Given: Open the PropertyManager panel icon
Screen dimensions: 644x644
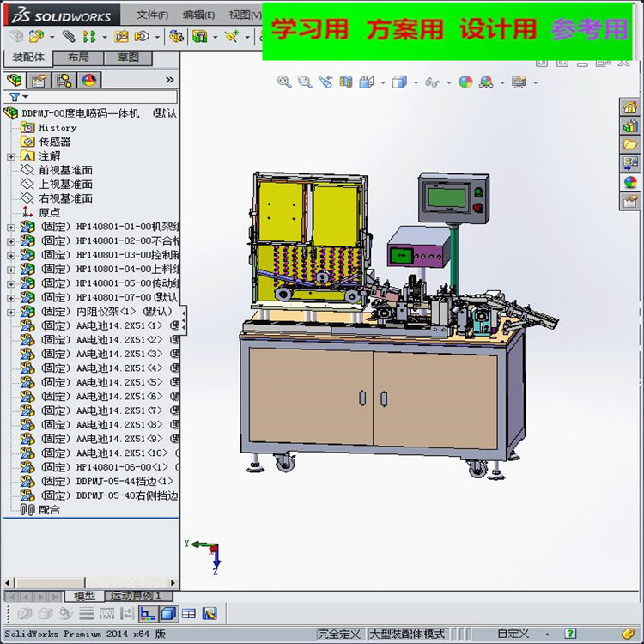Looking at the screenshot, I should coord(39,80).
